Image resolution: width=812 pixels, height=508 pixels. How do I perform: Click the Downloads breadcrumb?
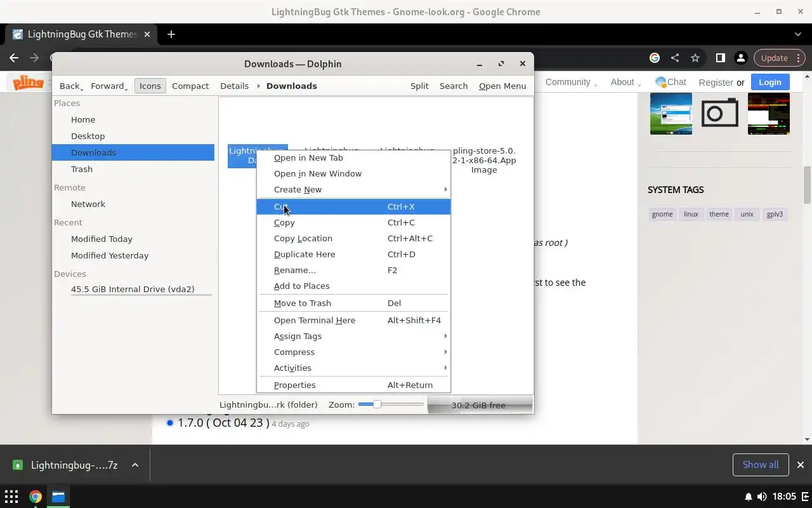pyautogui.click(x=292, y=86)
